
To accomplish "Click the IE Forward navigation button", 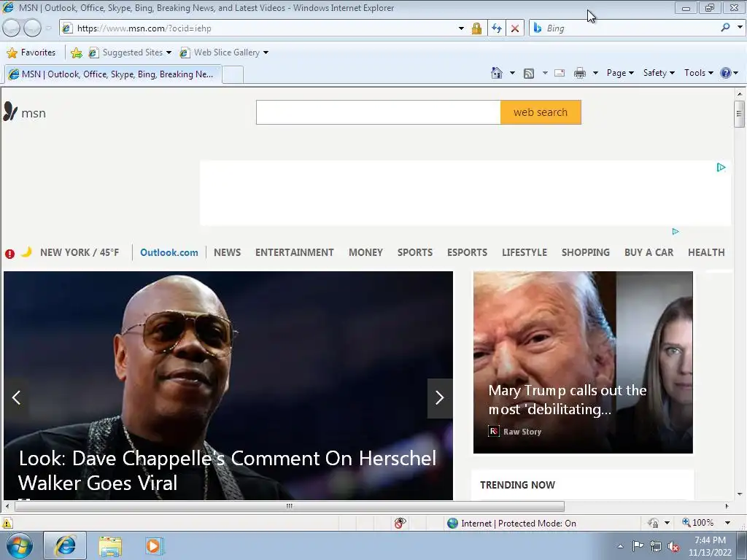I will coord(32,28).
